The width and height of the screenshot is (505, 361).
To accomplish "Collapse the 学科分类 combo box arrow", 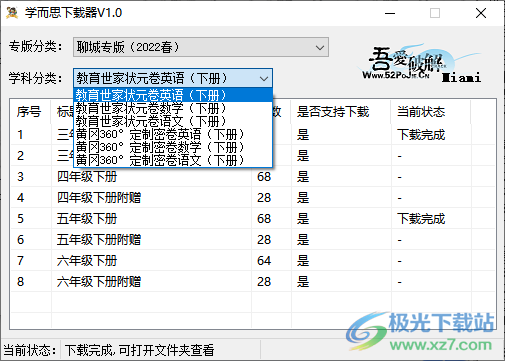I will 264,79.
